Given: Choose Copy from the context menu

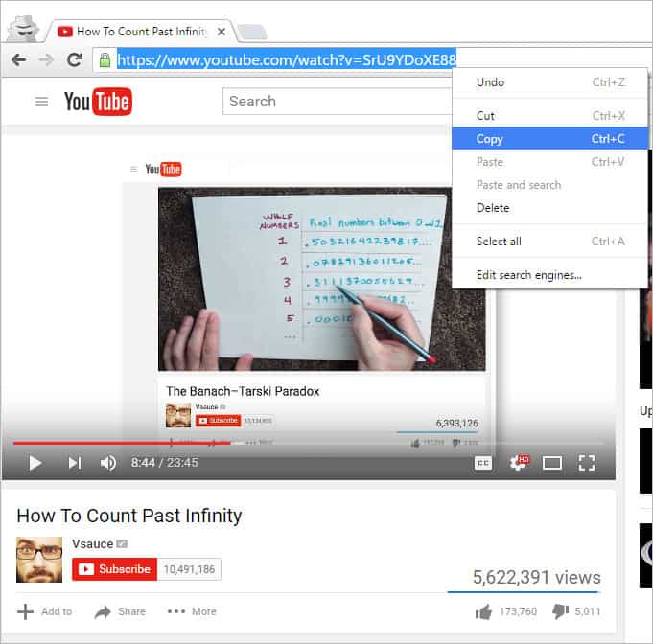Looking at the screenshot, I should point(489,139).
